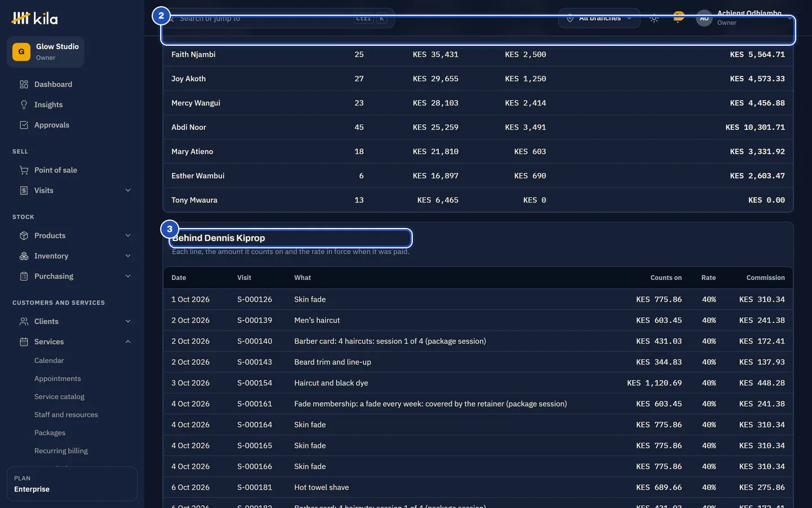
Task: Toggle the light/dark theme sun icon
Action: 654,18
